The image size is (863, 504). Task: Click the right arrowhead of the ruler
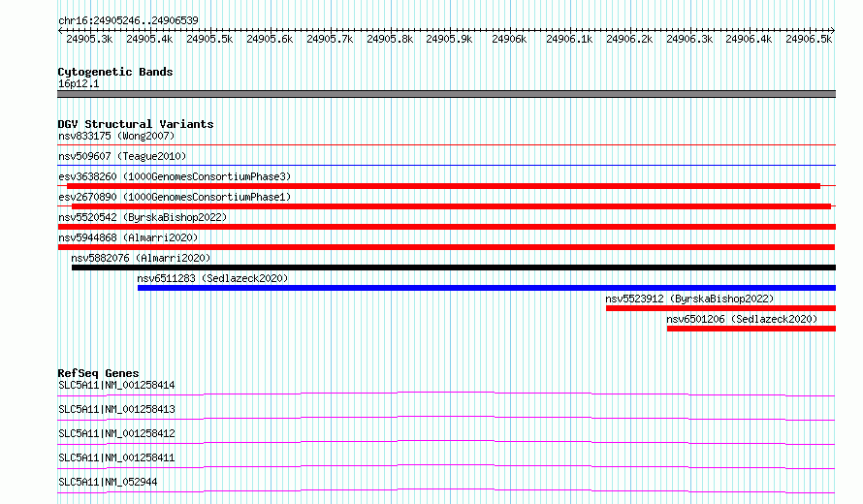coord(833,30)
